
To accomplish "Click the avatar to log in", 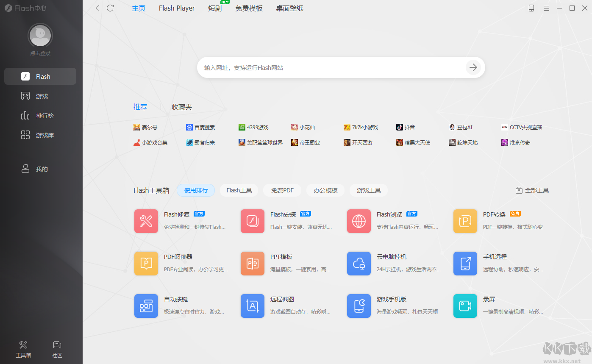I will (x=40, y=36).
